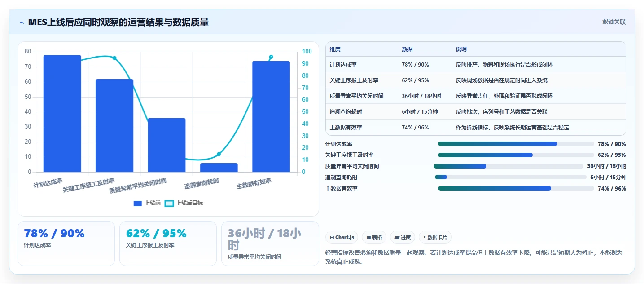Click the 关键工序报工及时率 bar in the chart
This screenshot has width=644, height=284.
tap(114, 126)
